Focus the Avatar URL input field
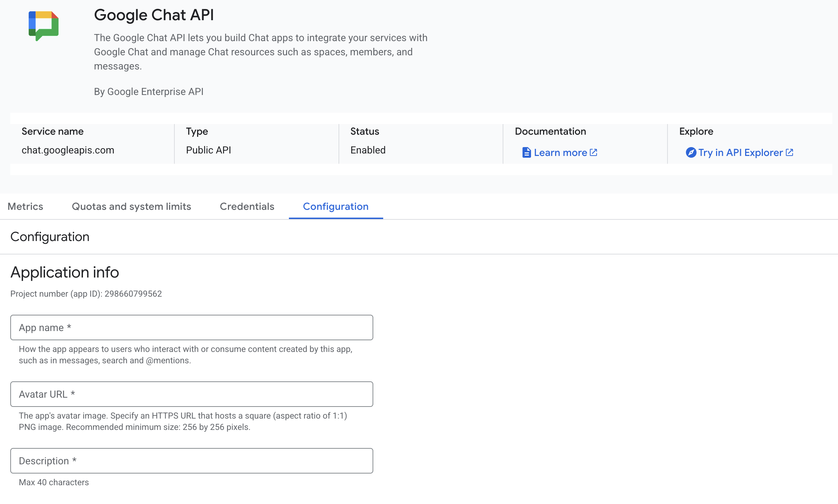 click(x=192, y=394)
